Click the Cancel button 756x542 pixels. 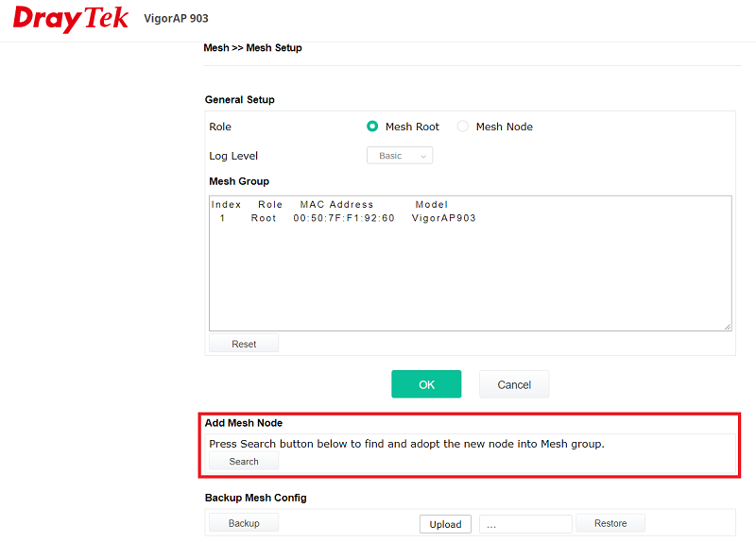514,384
